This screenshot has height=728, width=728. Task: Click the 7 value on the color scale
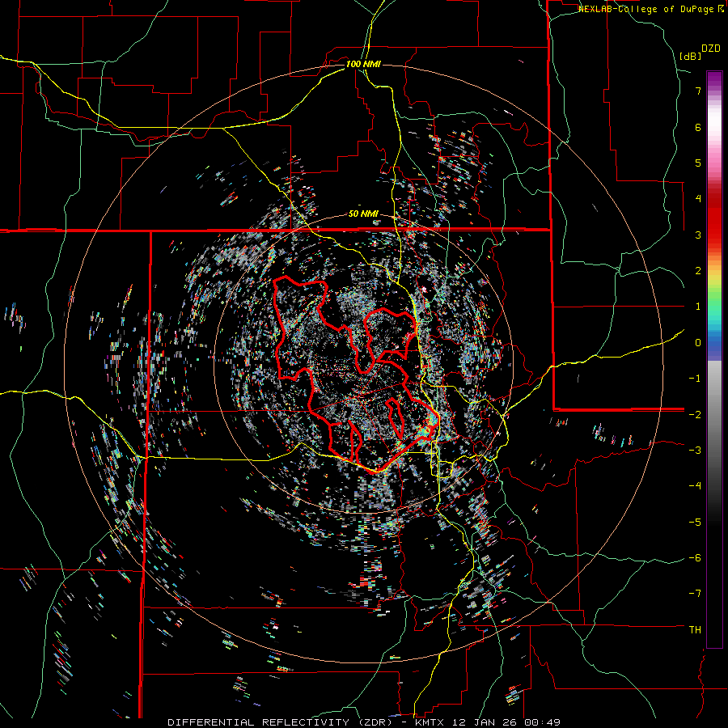(x=698, y=91)
